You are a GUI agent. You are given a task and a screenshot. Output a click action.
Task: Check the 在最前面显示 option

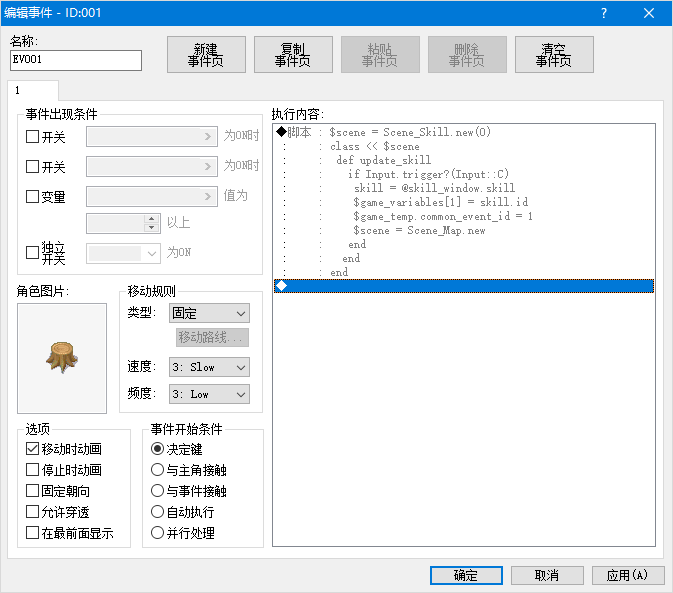[x=33, y=532]
